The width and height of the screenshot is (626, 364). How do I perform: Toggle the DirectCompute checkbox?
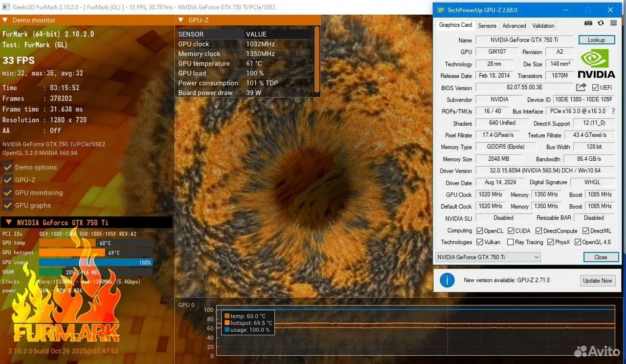[539, 231]
